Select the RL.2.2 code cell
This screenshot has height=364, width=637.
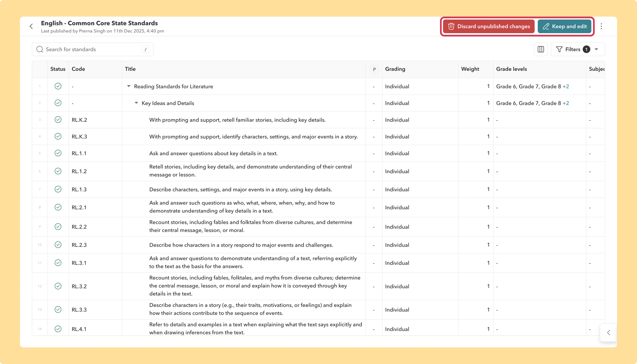pyautogui.click(x=95, y=227)
